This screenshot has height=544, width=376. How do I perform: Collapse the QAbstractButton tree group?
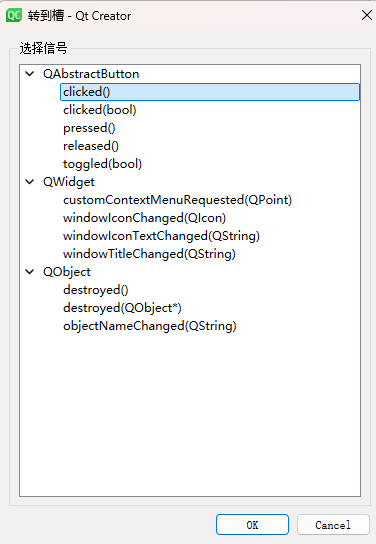click(30, 74)
